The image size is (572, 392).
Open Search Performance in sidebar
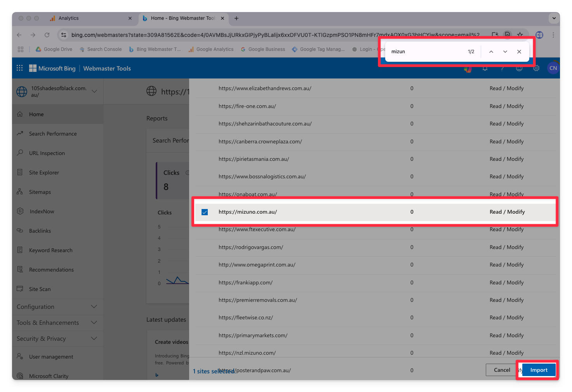click(53, 134)
